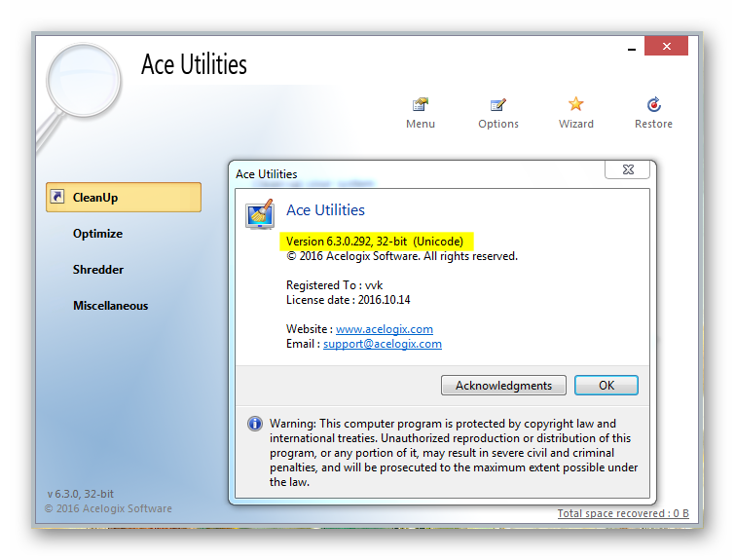The image size is (735, 560).
Task: Click the 'v 6.3.0, 32-bit' version label
Action: 80,494
